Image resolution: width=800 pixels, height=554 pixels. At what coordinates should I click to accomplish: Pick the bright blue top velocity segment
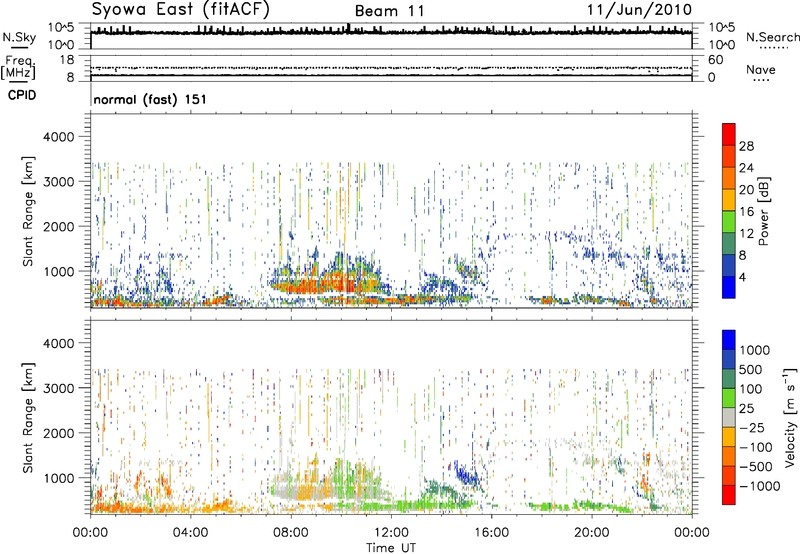point(729,340)
